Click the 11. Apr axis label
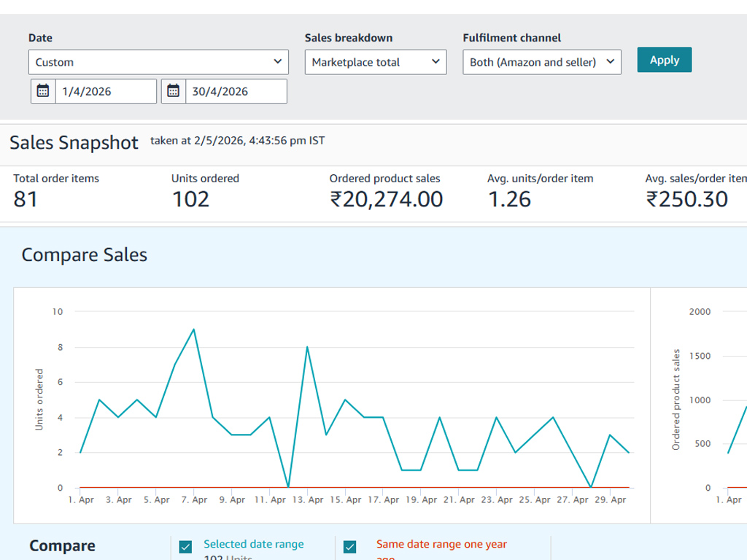Viewport: 747px width, 560px height. tap(270, 499)
